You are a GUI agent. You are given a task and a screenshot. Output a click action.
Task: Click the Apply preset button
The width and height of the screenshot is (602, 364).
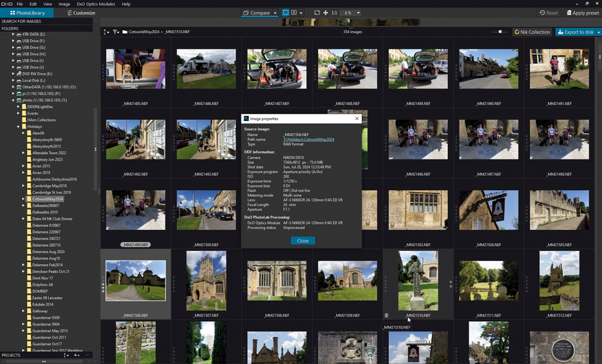click(582, 13)
